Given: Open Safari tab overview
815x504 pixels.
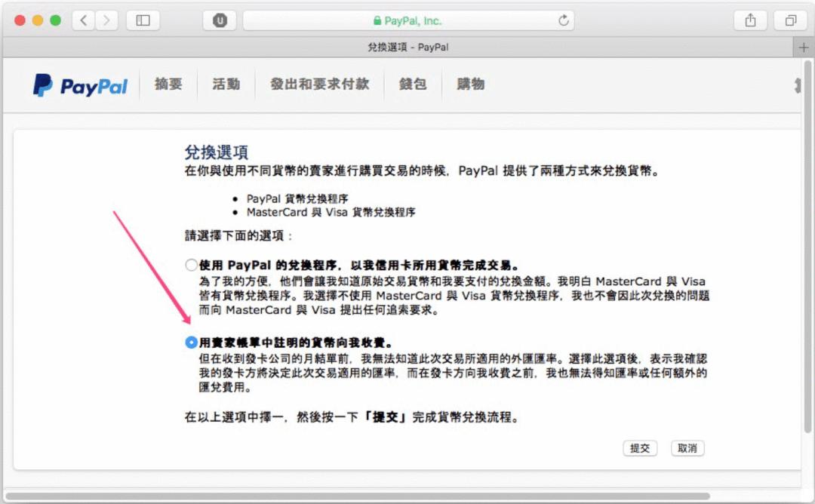Looking at the screenshot, I should pyautogui.click(x=791, y=20).
